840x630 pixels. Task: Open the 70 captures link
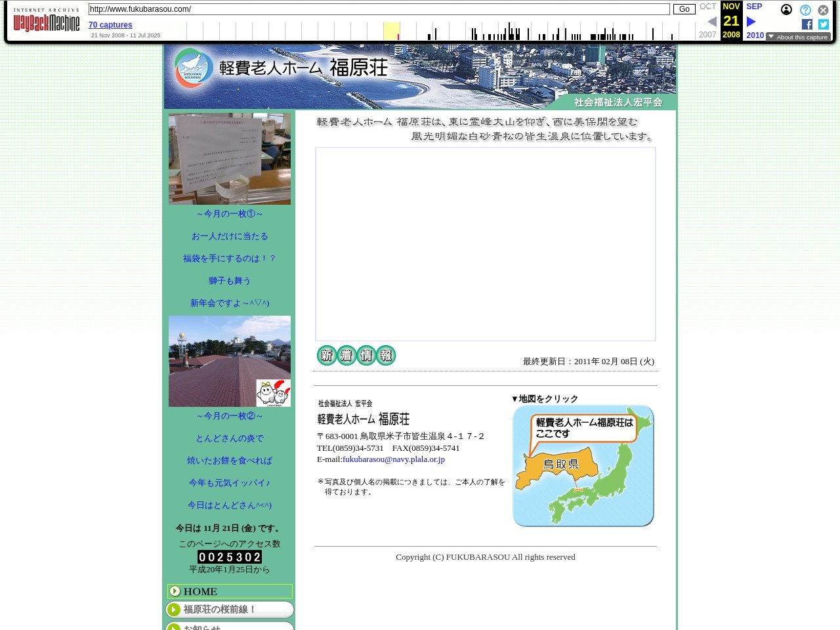[x=110, y=25]
